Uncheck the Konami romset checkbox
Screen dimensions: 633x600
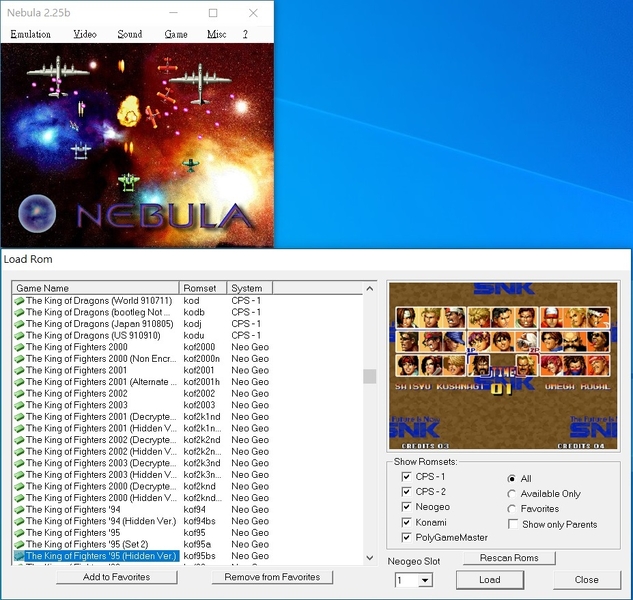coord(407,522)
